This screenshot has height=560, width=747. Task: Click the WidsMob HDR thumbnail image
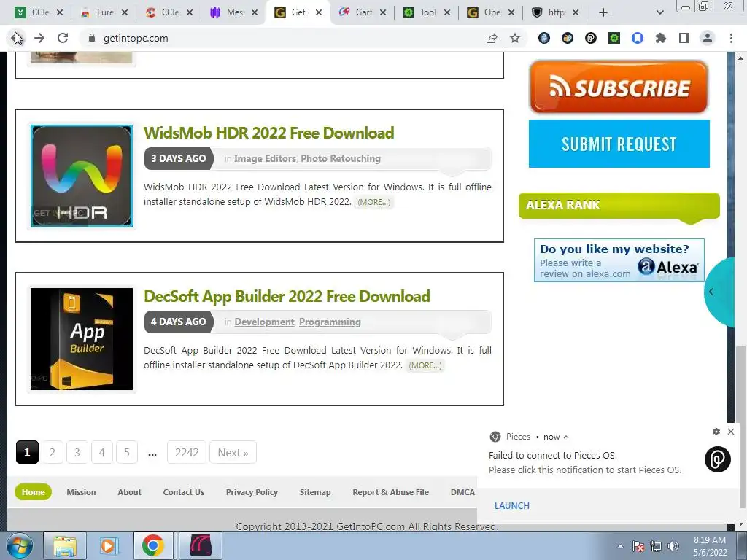(82, 176)
